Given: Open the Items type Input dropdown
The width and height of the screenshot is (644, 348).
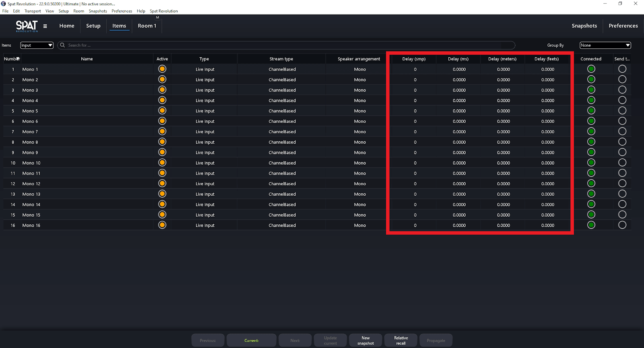Looking at the screenshot, I should pyautogui.click(x=37, y=45).
